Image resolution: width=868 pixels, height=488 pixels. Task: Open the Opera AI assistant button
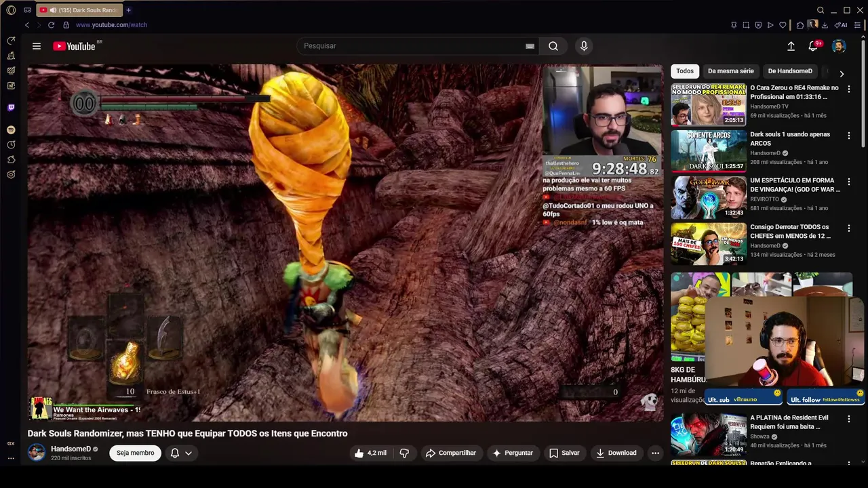click(x=841, y=25)
